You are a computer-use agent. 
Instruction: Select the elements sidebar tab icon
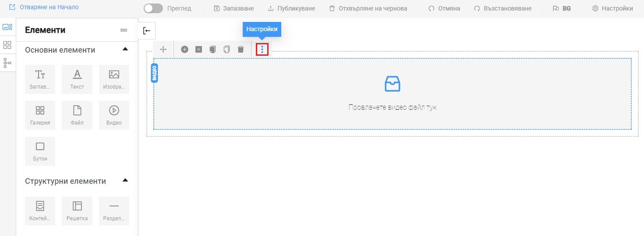click(x=7, y=27)
